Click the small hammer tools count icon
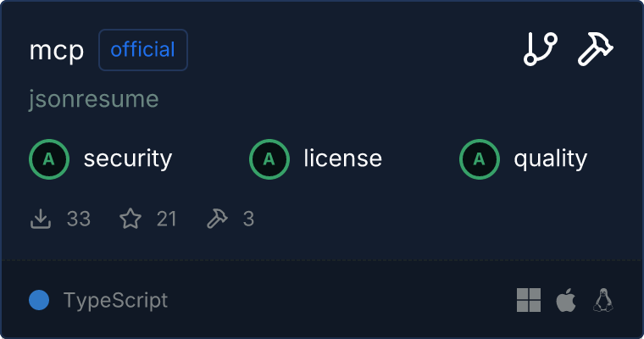 click(217, 220)
